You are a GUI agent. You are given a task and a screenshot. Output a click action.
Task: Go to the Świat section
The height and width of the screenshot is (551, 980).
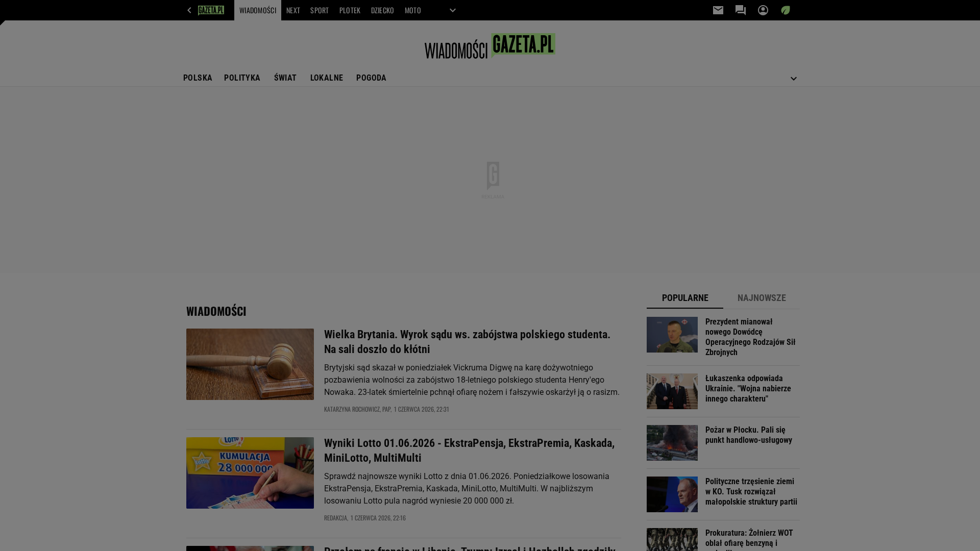(x=285, y=78)
